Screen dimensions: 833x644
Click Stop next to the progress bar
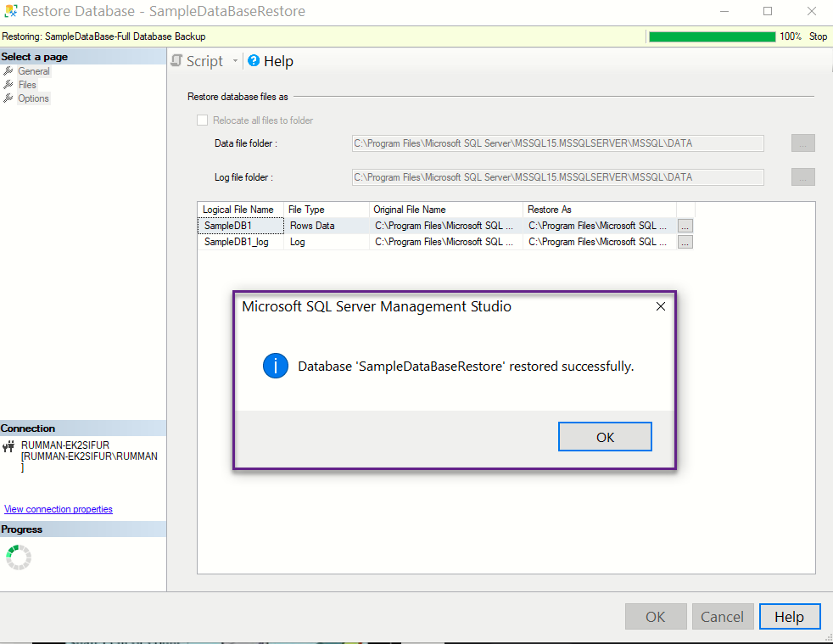click(817, 36)
